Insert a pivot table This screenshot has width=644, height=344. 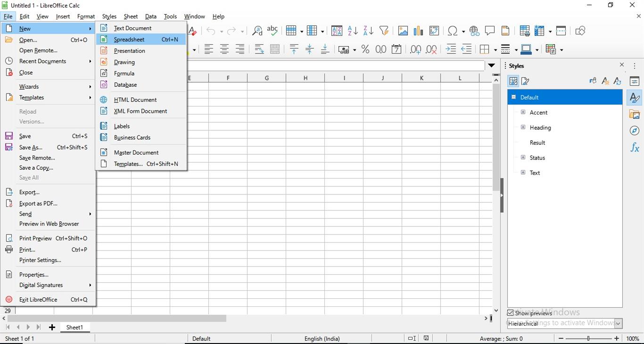[x=434, y=31]
